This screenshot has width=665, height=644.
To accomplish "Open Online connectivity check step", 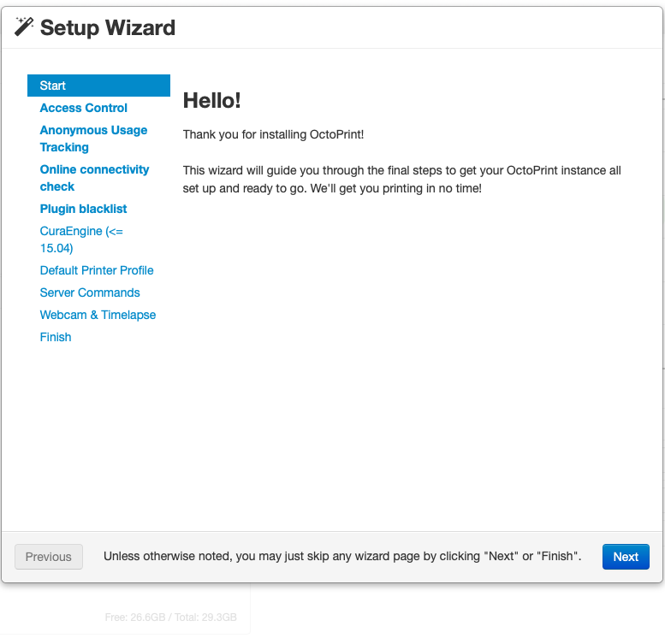I will click(x=94, y=178).
